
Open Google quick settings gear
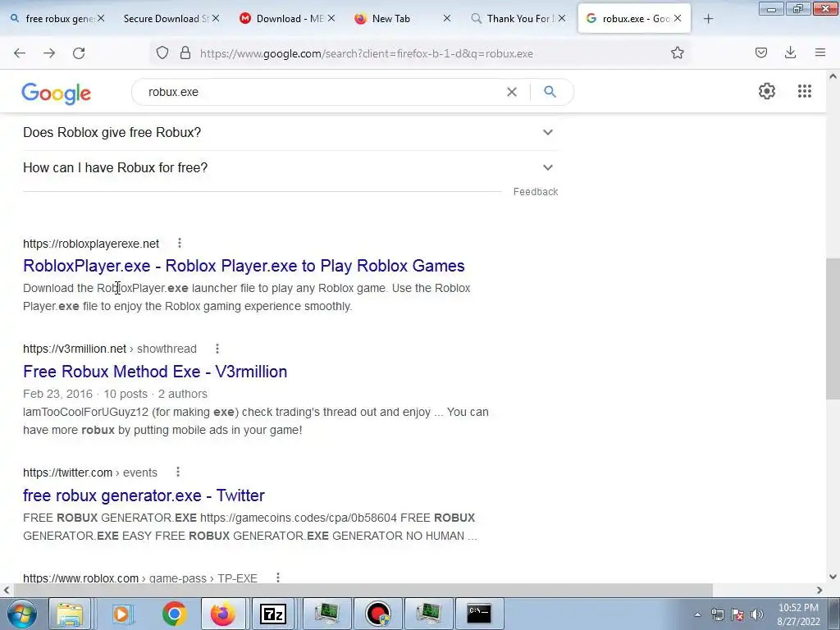(767, 91)
